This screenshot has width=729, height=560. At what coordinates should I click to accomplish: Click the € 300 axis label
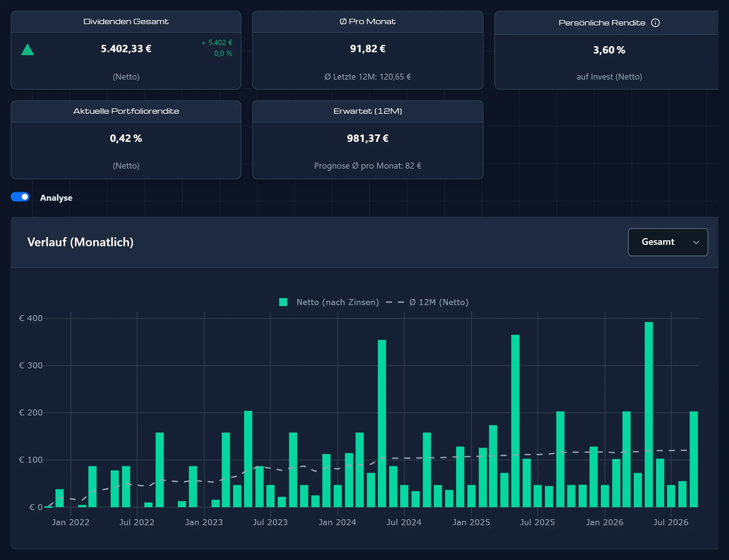(x=31, y=365)
